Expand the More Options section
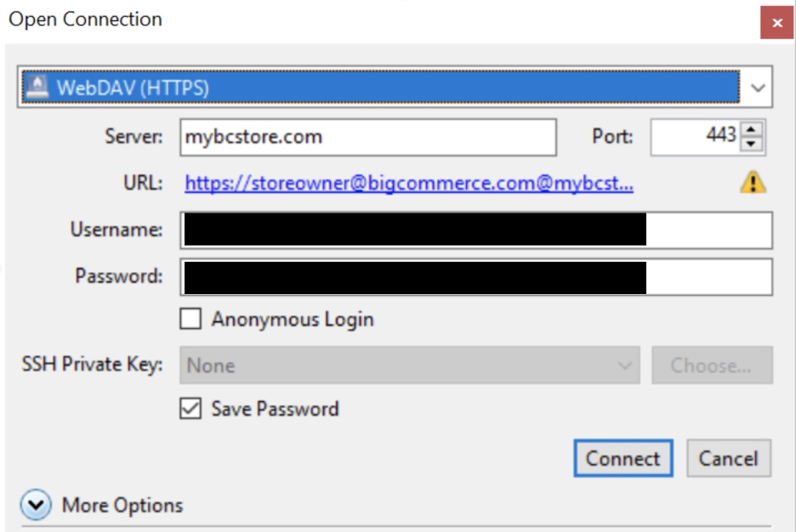Viewport: 796px width, 532px height. 122,506
